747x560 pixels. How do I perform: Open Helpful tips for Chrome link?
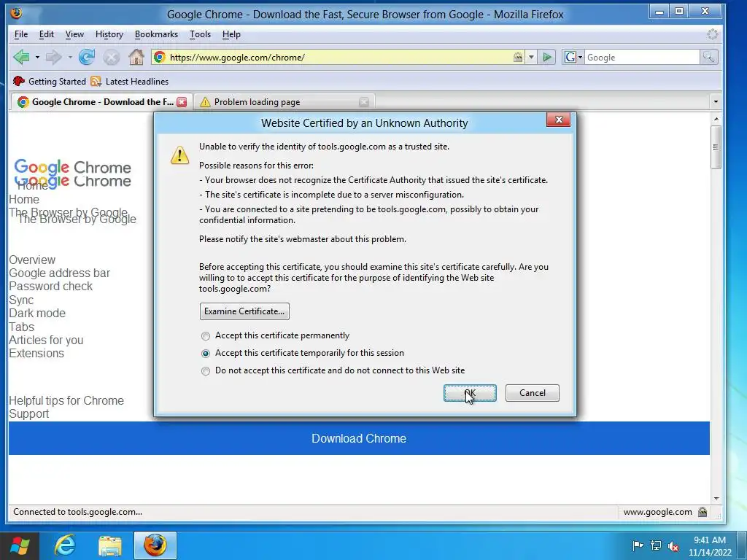[66, 400]
